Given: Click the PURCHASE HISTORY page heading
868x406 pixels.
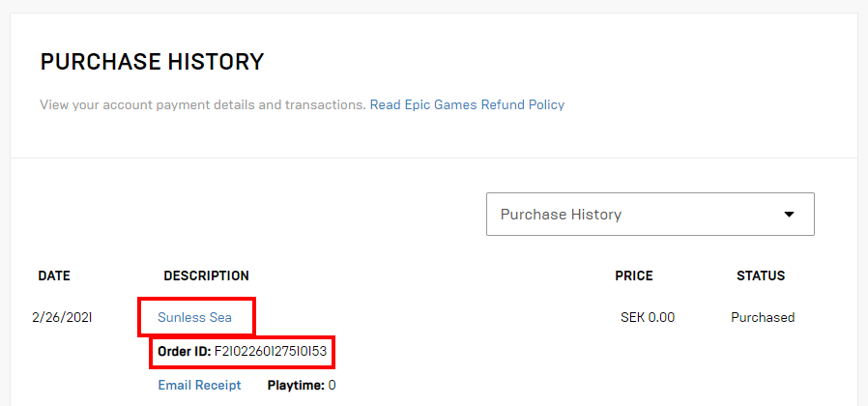Looking at the screenshot, I should tap(152, 62).
